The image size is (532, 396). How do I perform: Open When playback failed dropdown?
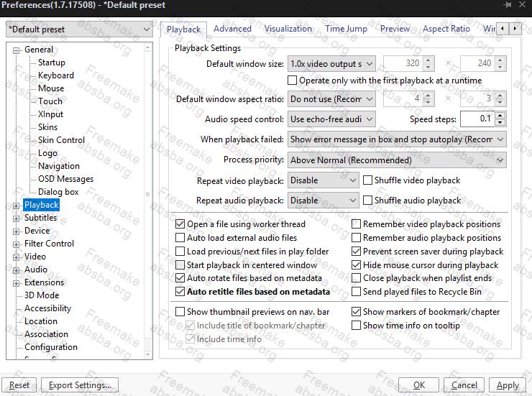(x=397, y=139)
